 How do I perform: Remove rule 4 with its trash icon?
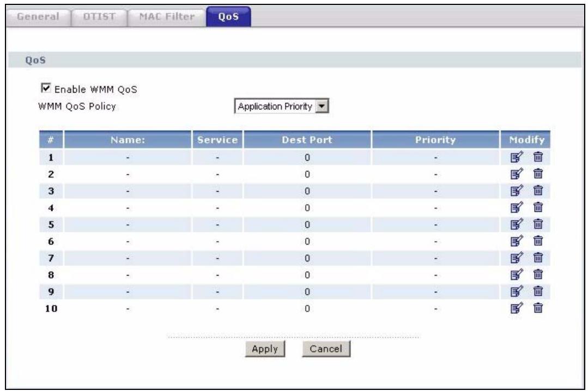click(538, 207)
